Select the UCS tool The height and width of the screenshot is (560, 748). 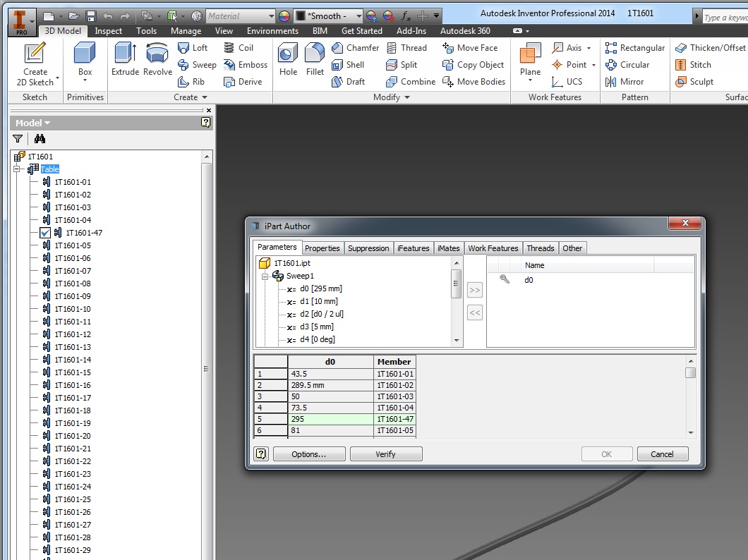pyautogui.click(x=567, y=82)
